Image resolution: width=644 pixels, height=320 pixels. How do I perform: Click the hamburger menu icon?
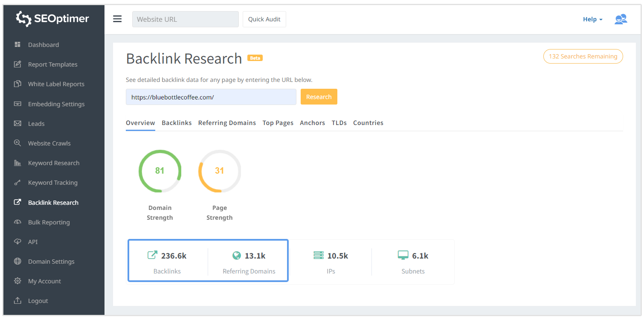point(117,19)
